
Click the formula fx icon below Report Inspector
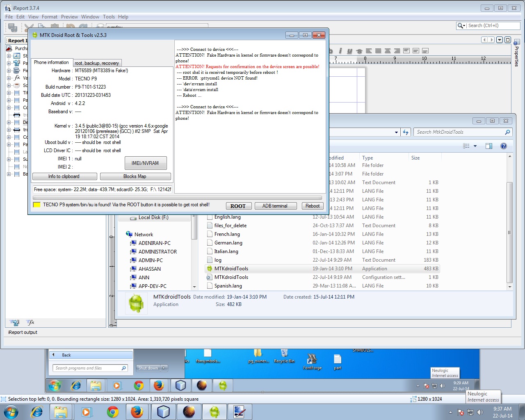point(30,322)
